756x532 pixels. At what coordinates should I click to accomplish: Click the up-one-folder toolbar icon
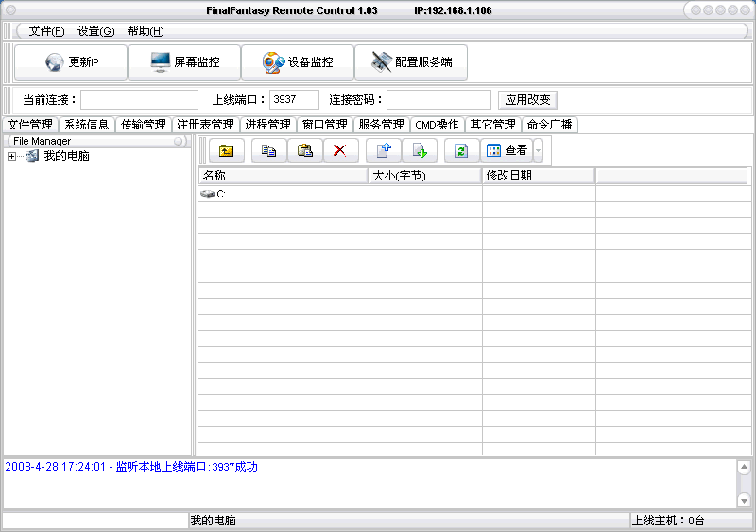point(226,150)
